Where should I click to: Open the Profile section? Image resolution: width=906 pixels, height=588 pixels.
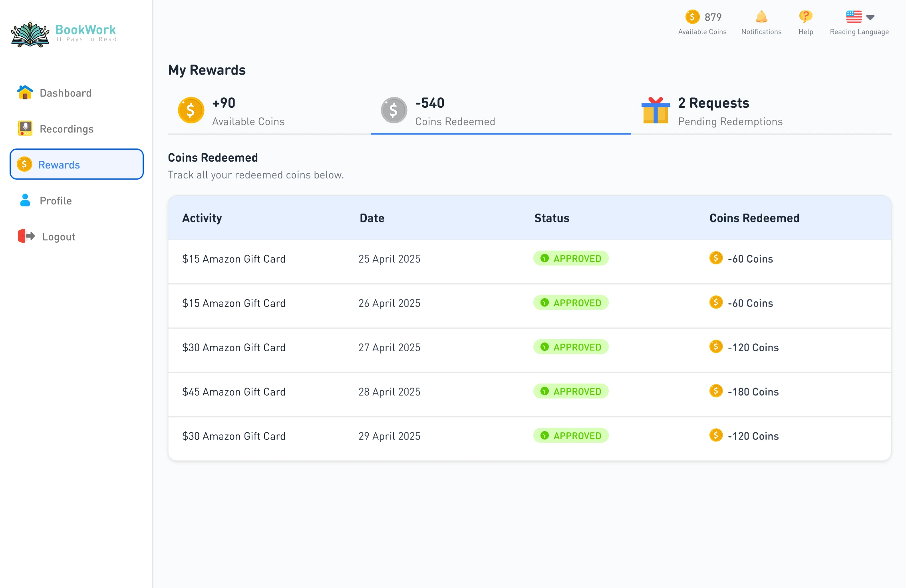click(56, 200)
